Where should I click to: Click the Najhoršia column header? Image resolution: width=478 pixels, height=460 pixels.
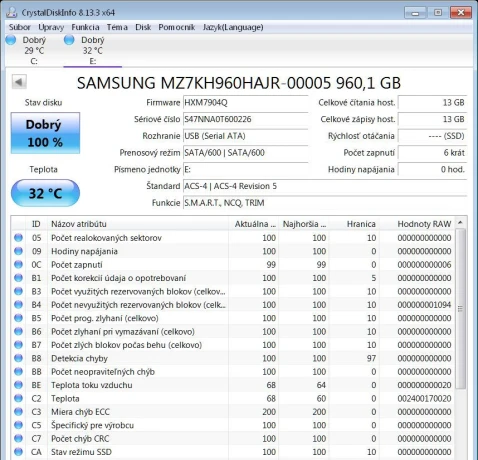coord(303,224)
